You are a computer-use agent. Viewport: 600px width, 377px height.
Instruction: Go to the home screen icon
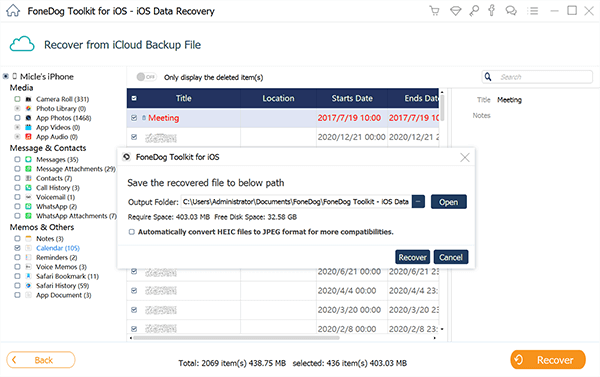point(13,10)
